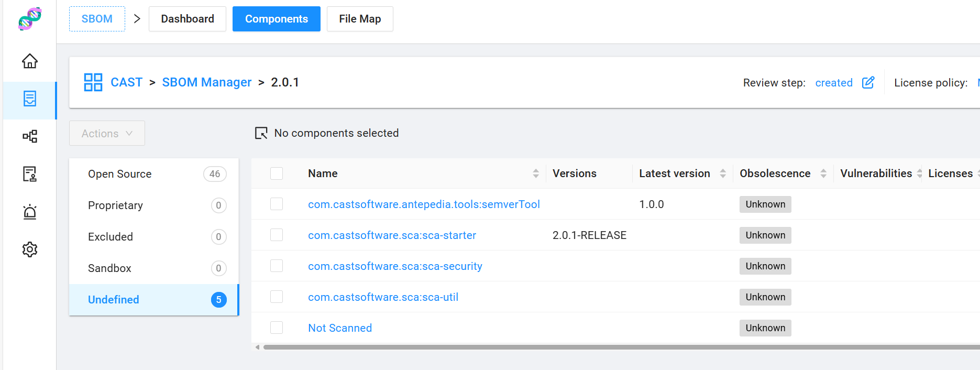
Task: Open the Not Scanned component link
Action: [340, 328]
